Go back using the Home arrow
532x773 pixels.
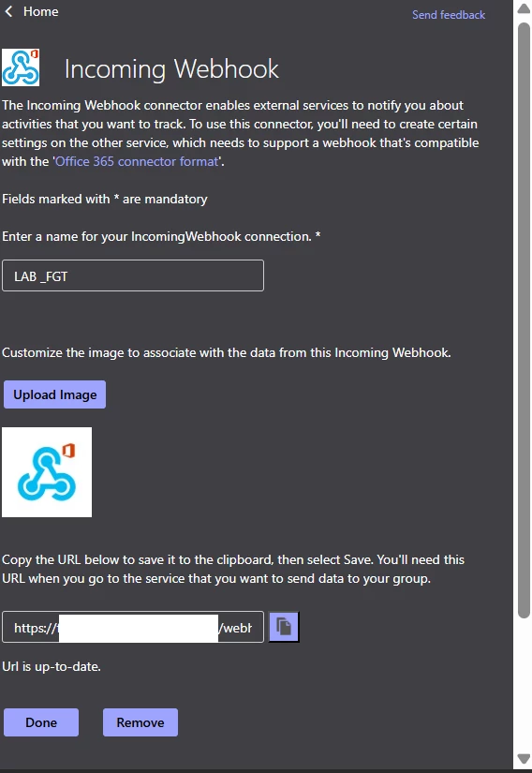click(8, 11)
